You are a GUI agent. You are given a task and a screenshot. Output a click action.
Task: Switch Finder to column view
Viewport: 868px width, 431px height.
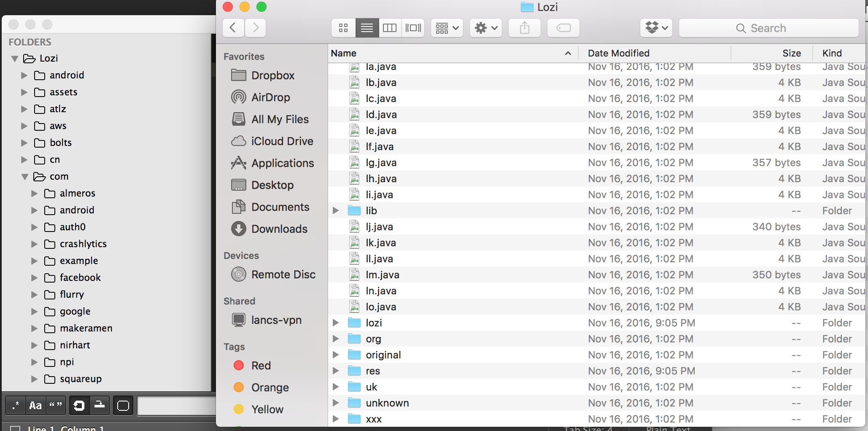tap(389, 28)
